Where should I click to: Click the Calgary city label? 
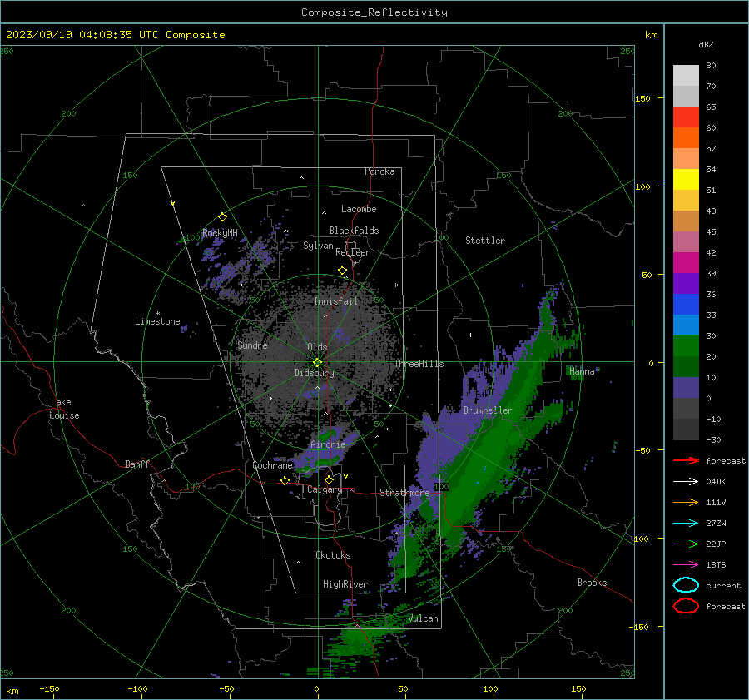[x=325, y=489]
